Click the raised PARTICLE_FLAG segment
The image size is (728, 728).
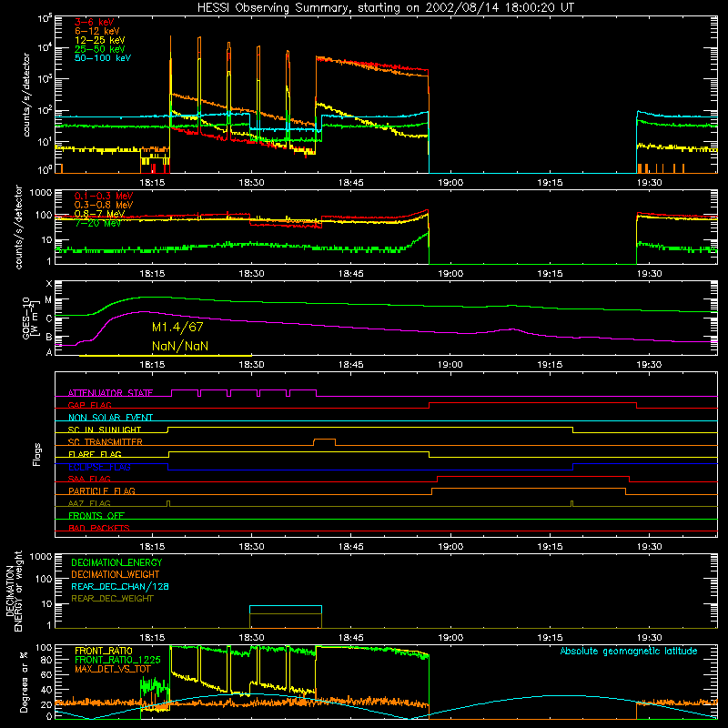pos(529,489)
